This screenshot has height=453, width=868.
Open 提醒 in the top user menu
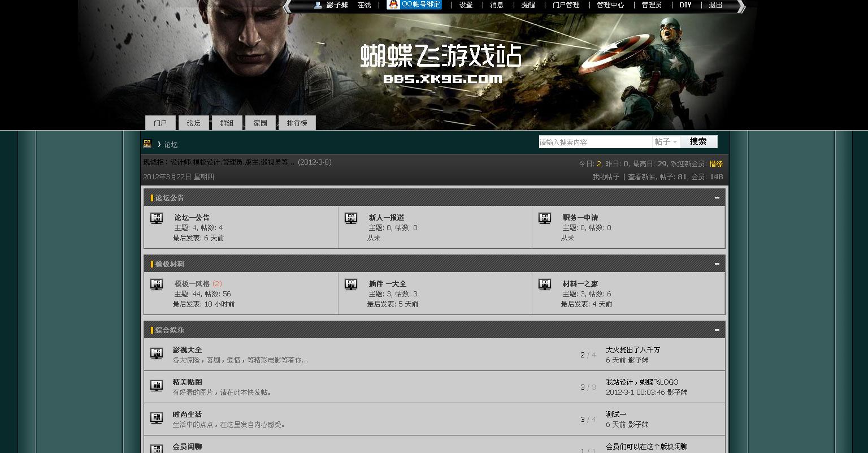(x=528, y=5)
